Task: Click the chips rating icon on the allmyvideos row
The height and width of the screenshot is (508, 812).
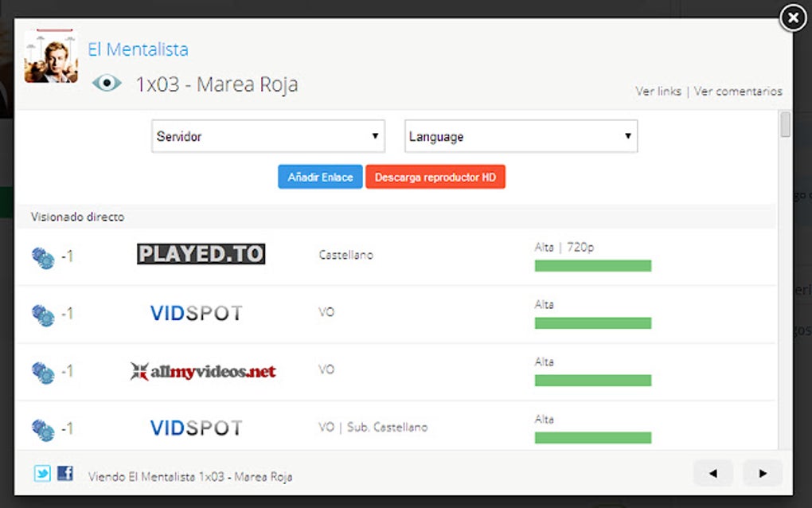Action: click(x=44, y=371)
